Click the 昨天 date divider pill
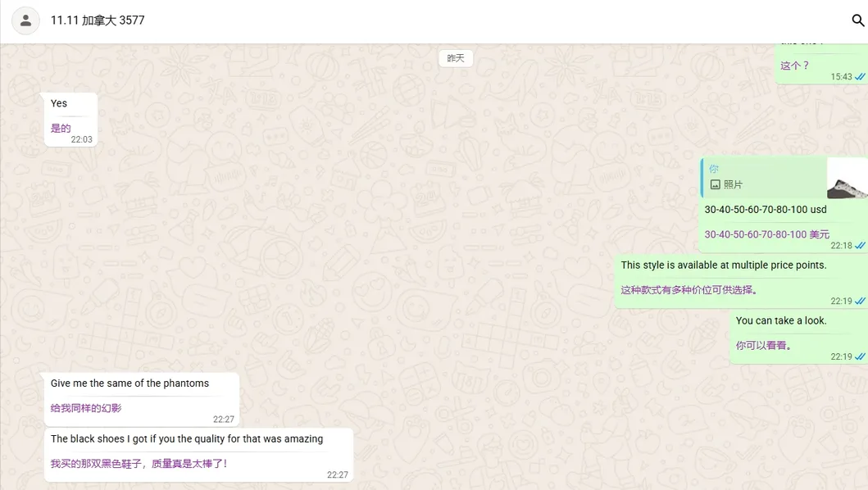Screen dimensions: 868x490 456,57
